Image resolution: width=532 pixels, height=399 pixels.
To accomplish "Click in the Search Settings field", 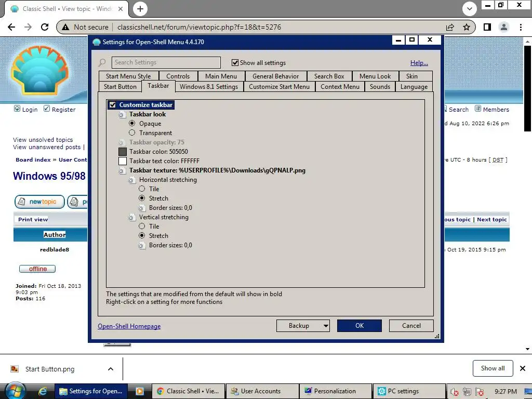I will pos(166,62).
